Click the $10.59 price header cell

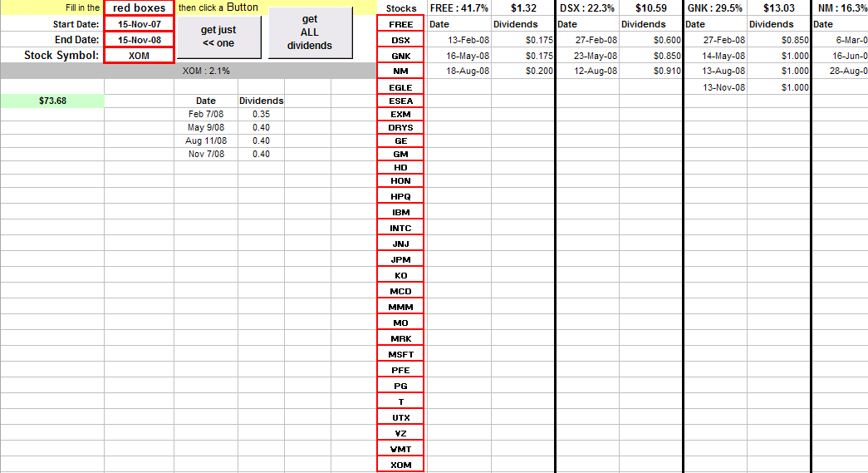click(650, 7)
